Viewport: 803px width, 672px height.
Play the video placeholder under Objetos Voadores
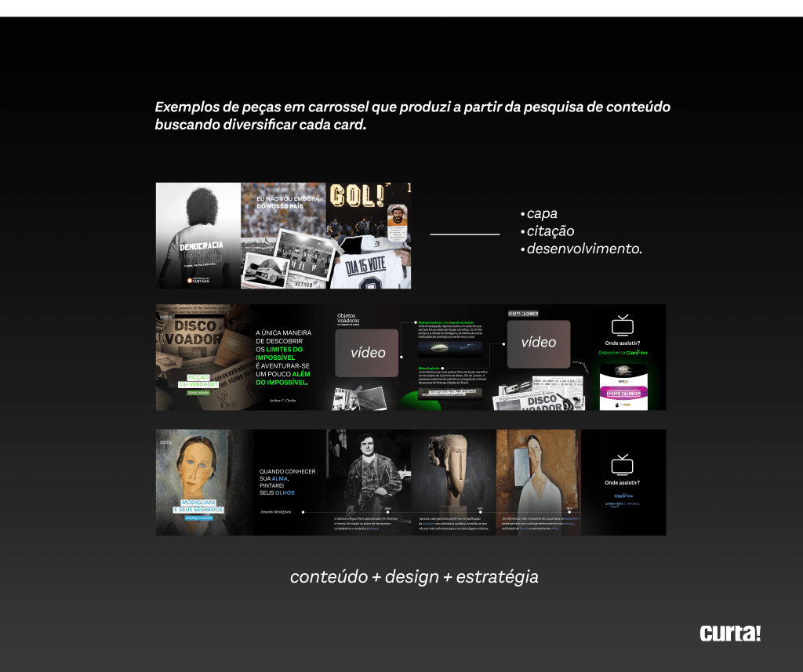pos(366,353)
